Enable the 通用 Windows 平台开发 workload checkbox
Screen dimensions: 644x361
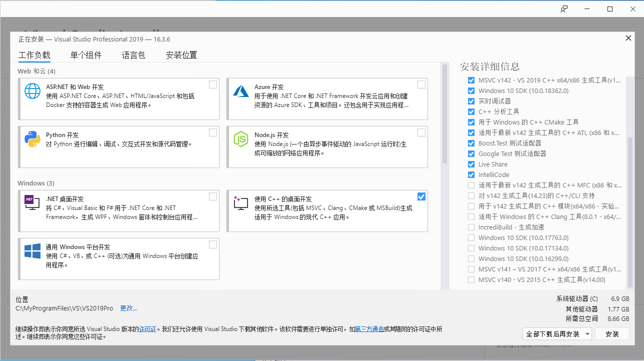click(213, 244)
